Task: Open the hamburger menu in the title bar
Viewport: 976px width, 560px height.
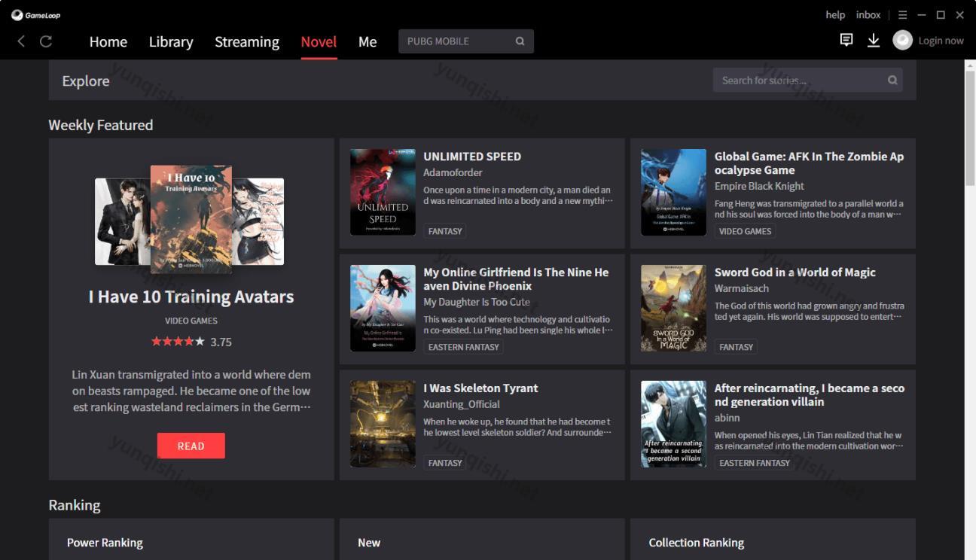Action: coord(902,15)
